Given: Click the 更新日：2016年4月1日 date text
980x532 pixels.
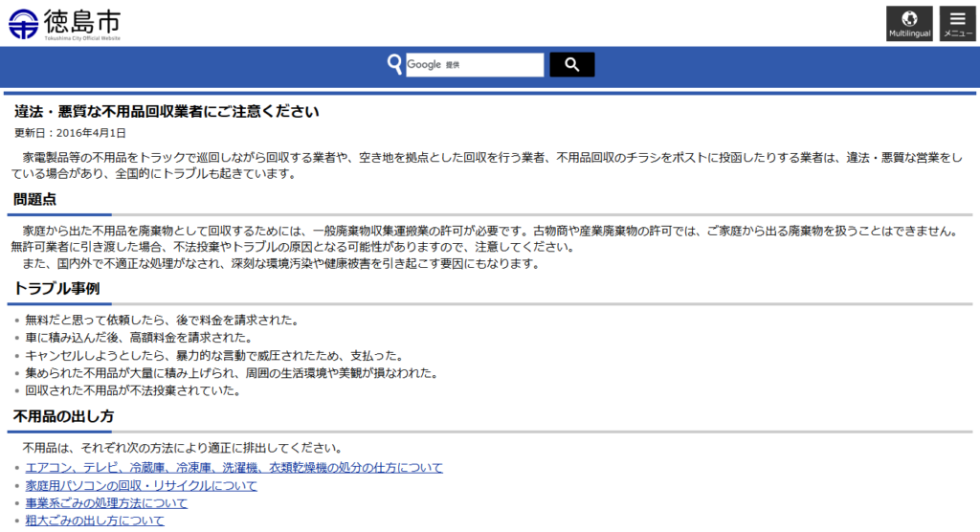Looking at the screenshot, I should [x=70, y=133].
